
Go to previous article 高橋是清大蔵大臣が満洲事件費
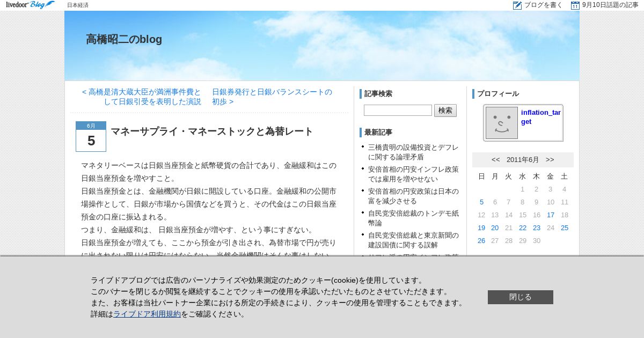(142, 97)
